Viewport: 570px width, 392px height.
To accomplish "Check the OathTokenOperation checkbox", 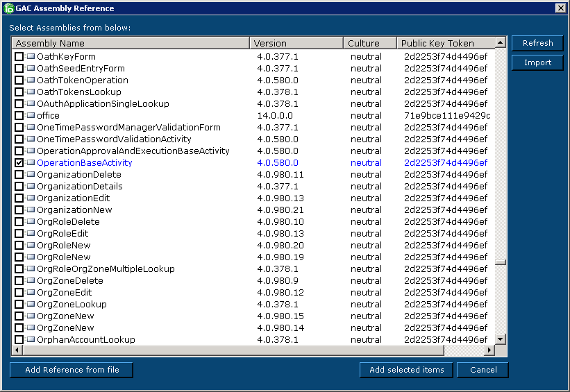I will (19, 80).
